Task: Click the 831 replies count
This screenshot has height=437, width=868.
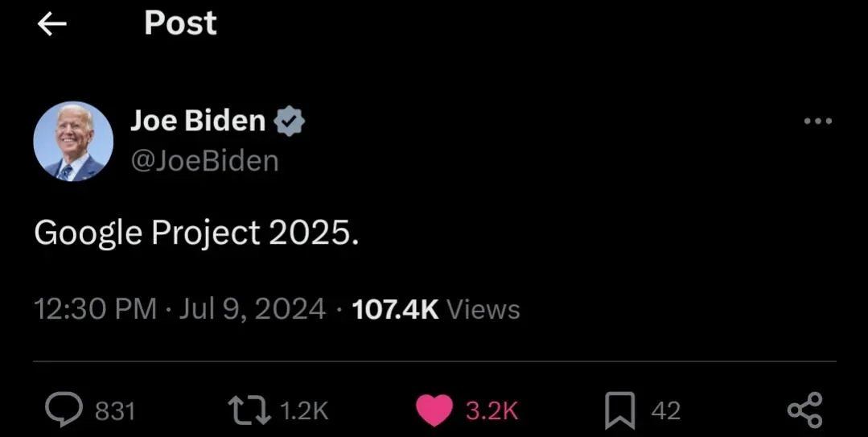Action: click(115, 411)
